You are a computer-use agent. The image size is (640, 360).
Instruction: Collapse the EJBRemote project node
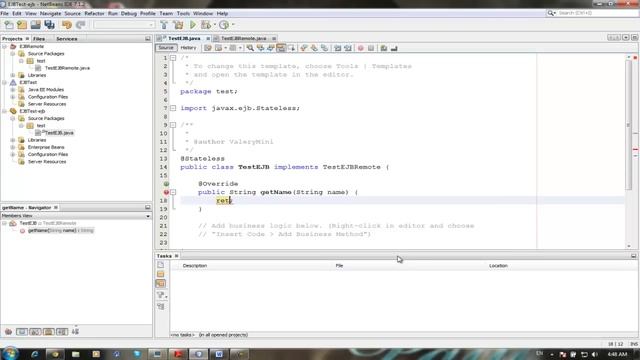point(4,47)
